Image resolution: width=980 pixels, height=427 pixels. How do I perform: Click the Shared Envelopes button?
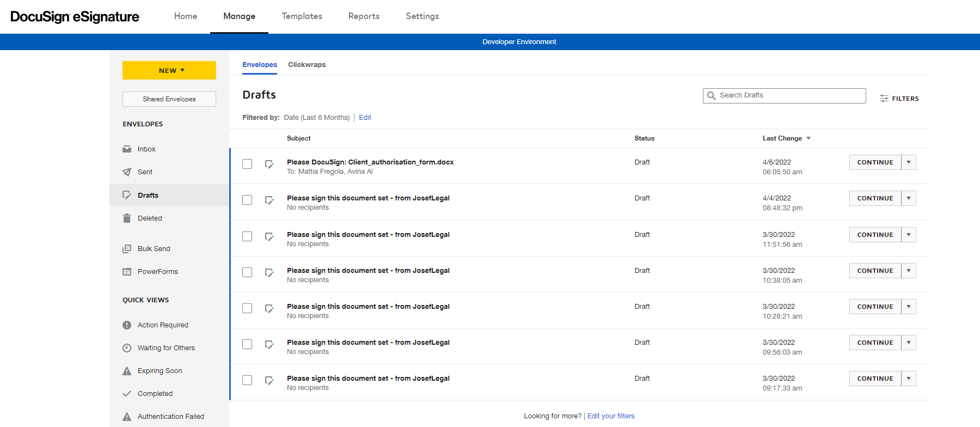tap(169, 99)
